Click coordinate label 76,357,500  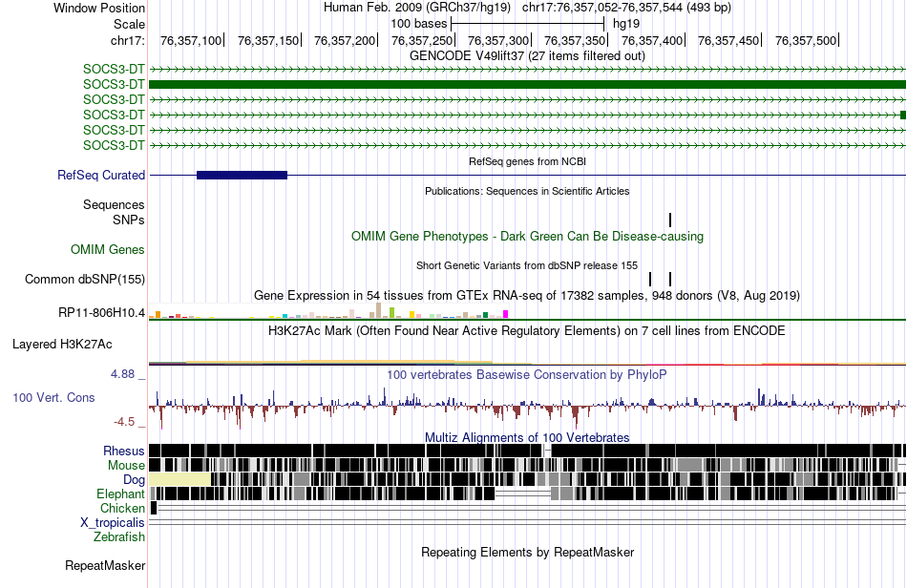[x=806, y=40]
